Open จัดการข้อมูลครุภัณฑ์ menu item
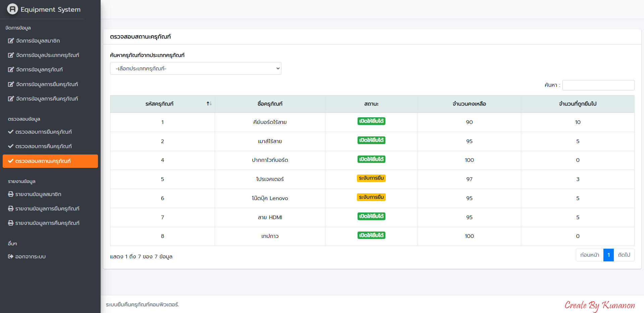 pyautogui.click(x=39, y=70)
